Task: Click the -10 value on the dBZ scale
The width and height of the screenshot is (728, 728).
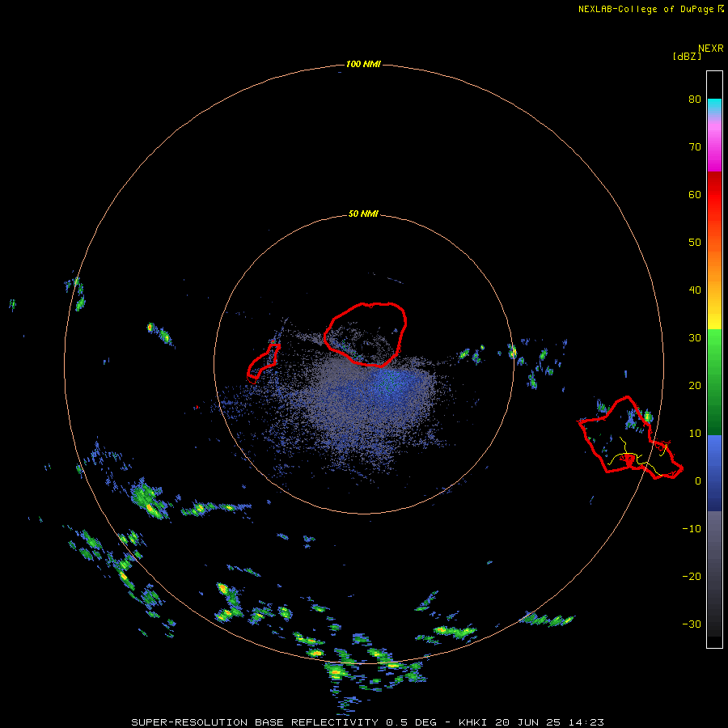Action: click(x=692, y=529)
